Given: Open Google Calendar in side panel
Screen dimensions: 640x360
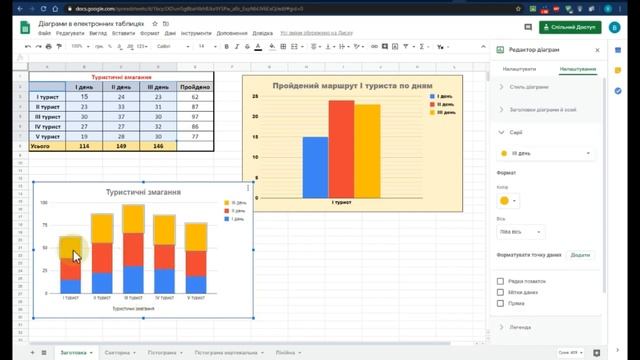Looking at the screenshot, I should click(x=618, y=50).
